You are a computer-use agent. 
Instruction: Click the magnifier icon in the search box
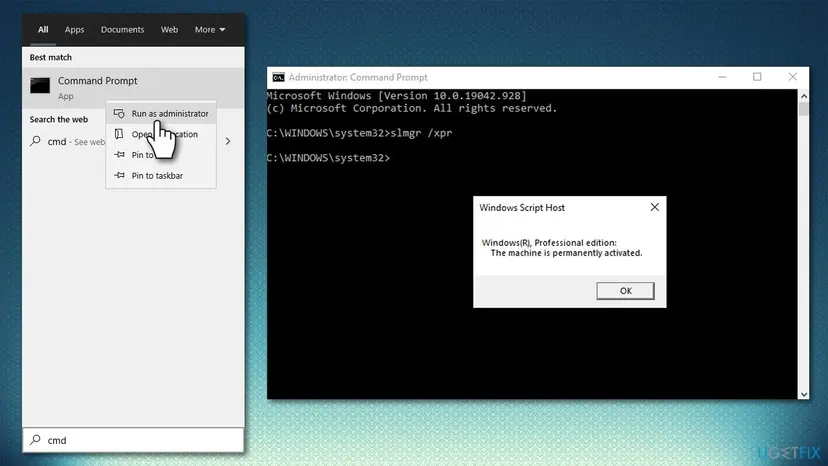35,440
